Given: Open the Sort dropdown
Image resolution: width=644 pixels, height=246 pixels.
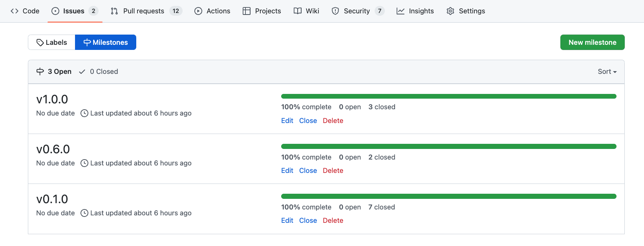Looking at the screenshot, I should click(x=607, y=72).
